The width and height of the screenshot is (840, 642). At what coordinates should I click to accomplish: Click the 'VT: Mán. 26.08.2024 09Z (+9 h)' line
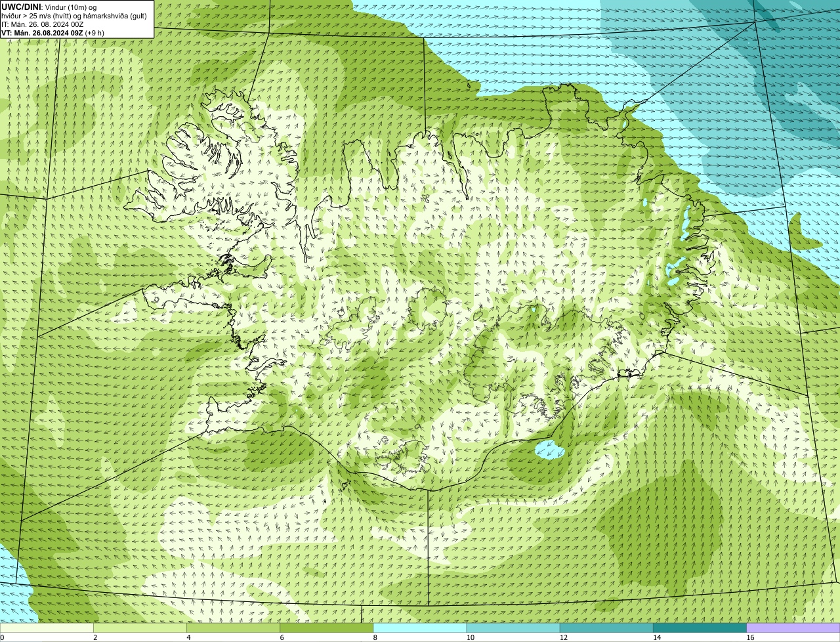(x=52, y=32)
